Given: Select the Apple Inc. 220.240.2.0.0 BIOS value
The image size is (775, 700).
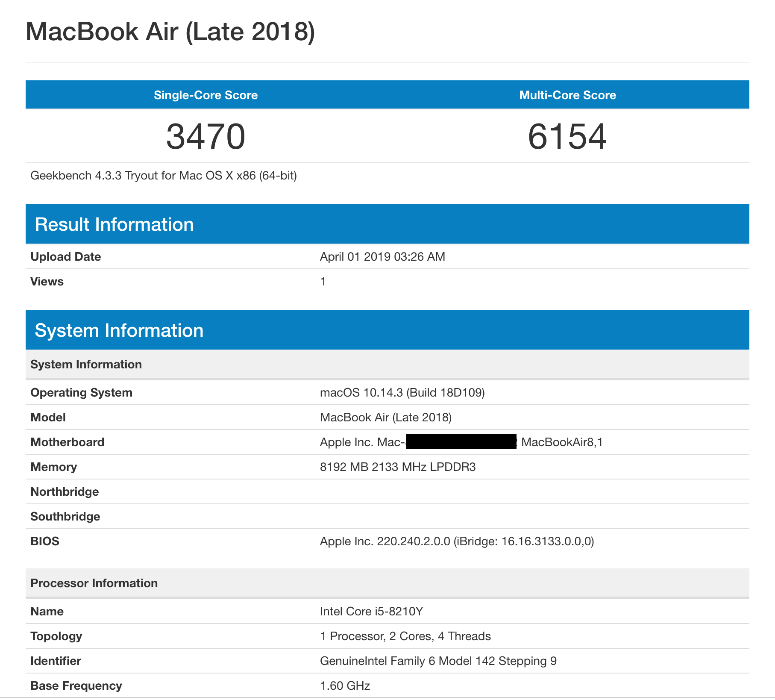Looking at the screenshot, I should pos(457,541).
